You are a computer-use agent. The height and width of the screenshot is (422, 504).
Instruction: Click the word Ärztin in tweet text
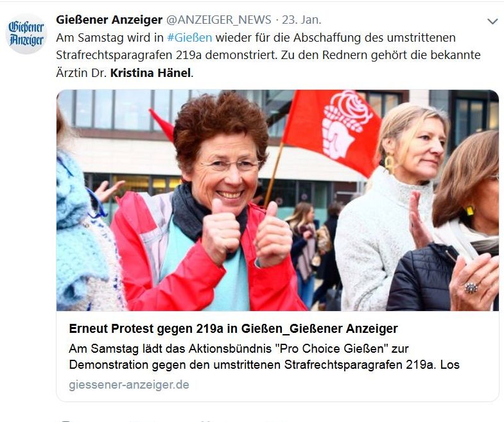coord(72,73)
